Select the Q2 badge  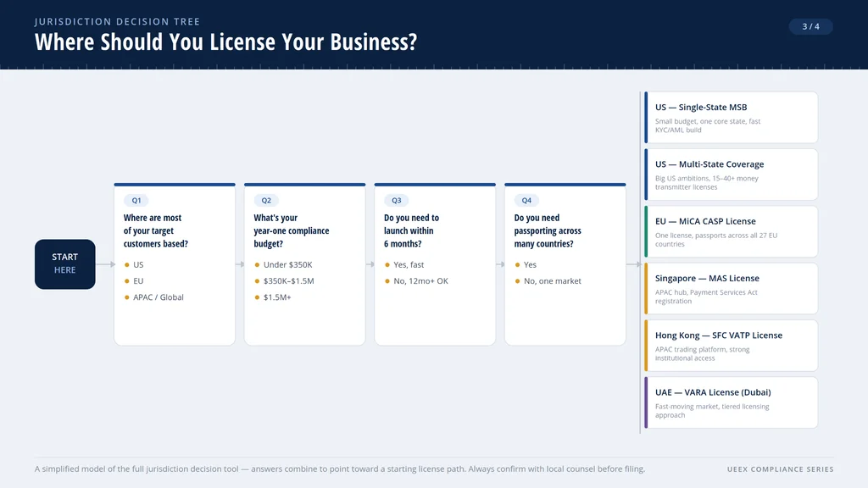point(266,200)
